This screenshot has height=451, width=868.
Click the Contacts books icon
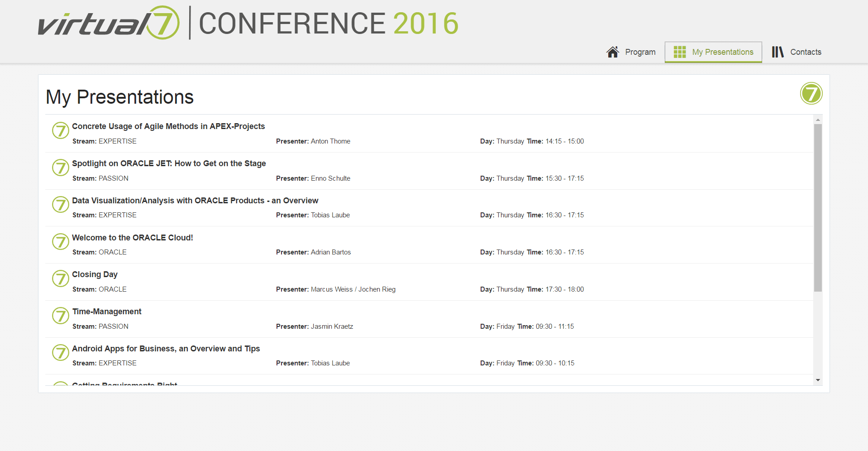pos(777,52)
